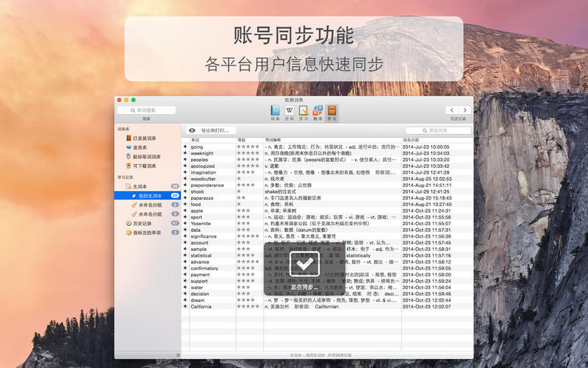Open the 翻译 translate toolbar tab
588x368 pixels.
318,113
